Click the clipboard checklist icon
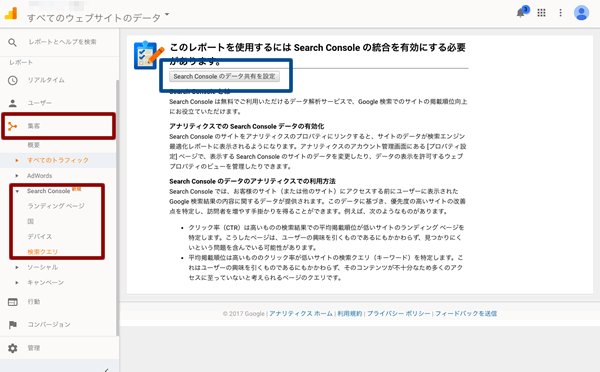The width and height of the screenshot is (600, 372). coord(148,55)
